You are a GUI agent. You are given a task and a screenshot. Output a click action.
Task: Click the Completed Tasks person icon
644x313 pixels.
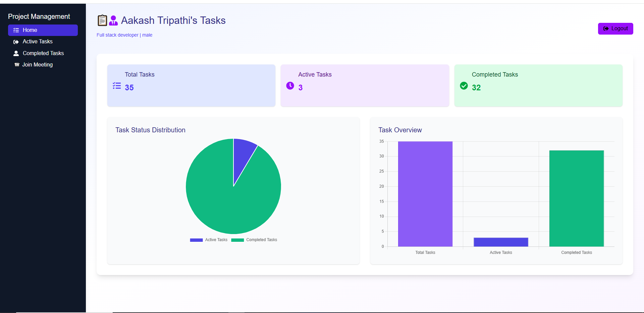pos(16,53)
